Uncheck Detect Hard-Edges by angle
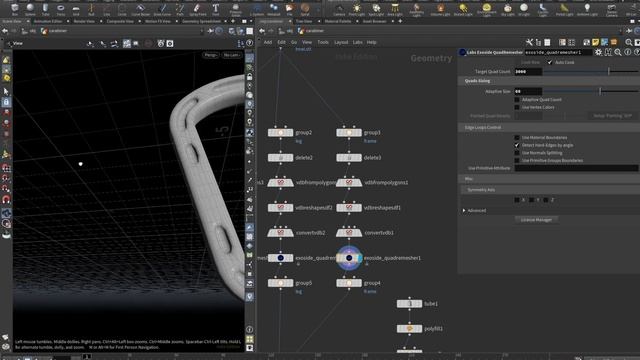 [x=517, y=145]
